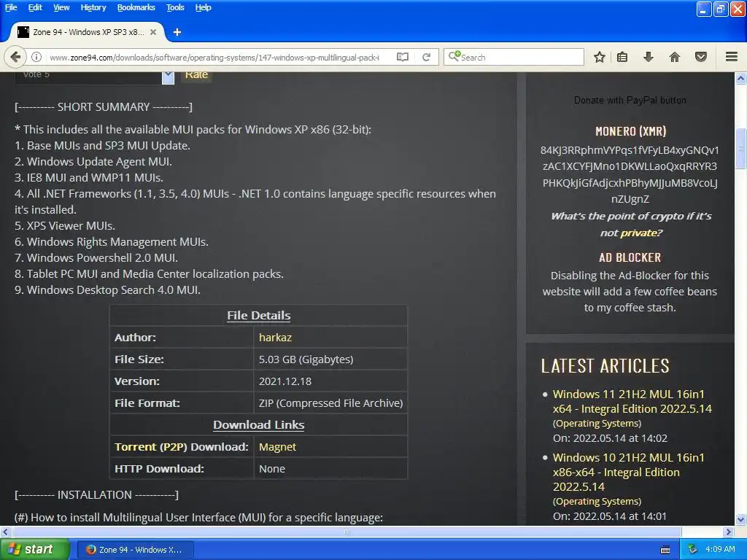Click the 5.03 GB file size value
The width and height of the screenshot is (747, 560).
pyautogui.click(x=306, y=359)
